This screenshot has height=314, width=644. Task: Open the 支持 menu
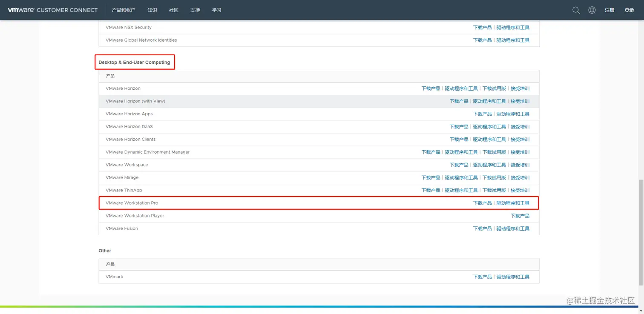coord(195,10)
